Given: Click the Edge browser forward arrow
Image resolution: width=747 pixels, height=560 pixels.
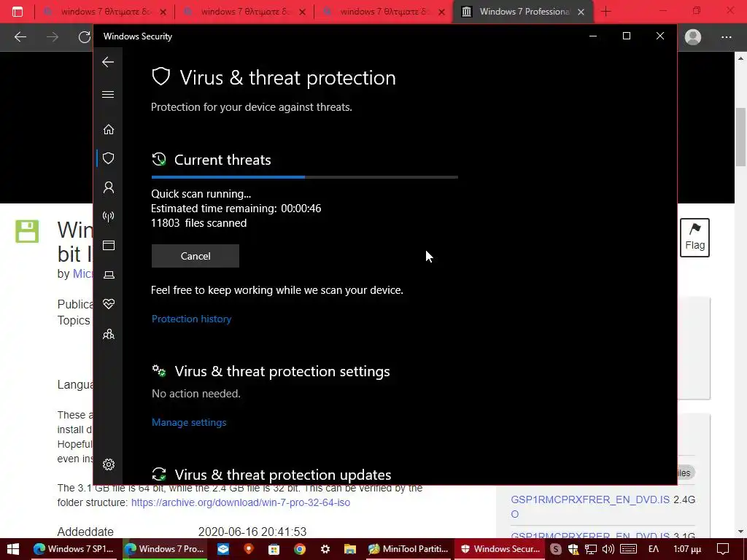Looking at the screenshot, I should [53, 36].
